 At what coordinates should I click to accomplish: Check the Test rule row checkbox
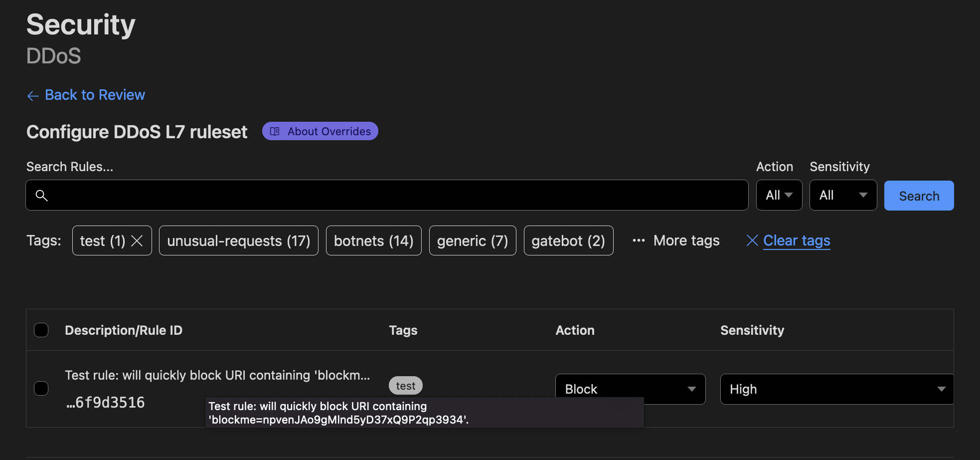pyautogui.click(x=41, y=388)
